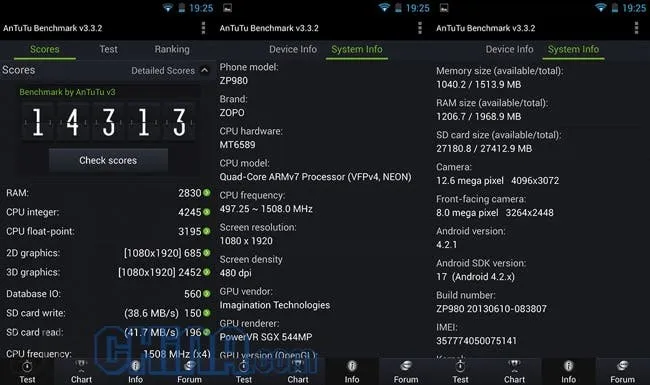This screenshot has width=650, height=385.
Task: Tap 1508 MHz (x4) CPU frequency value
Action: (177, 354)
